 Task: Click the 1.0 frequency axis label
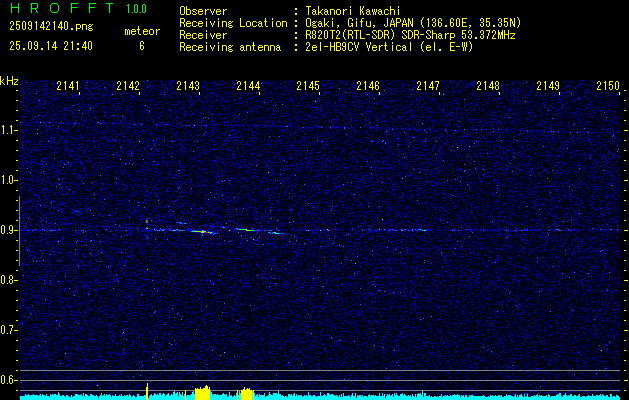[x=9, y=181]
